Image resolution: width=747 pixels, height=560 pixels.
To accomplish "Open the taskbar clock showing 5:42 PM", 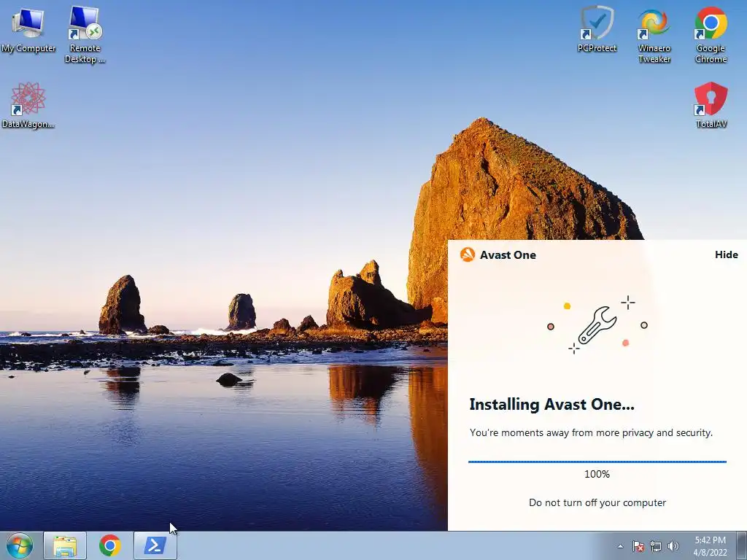I will [710, 546].
